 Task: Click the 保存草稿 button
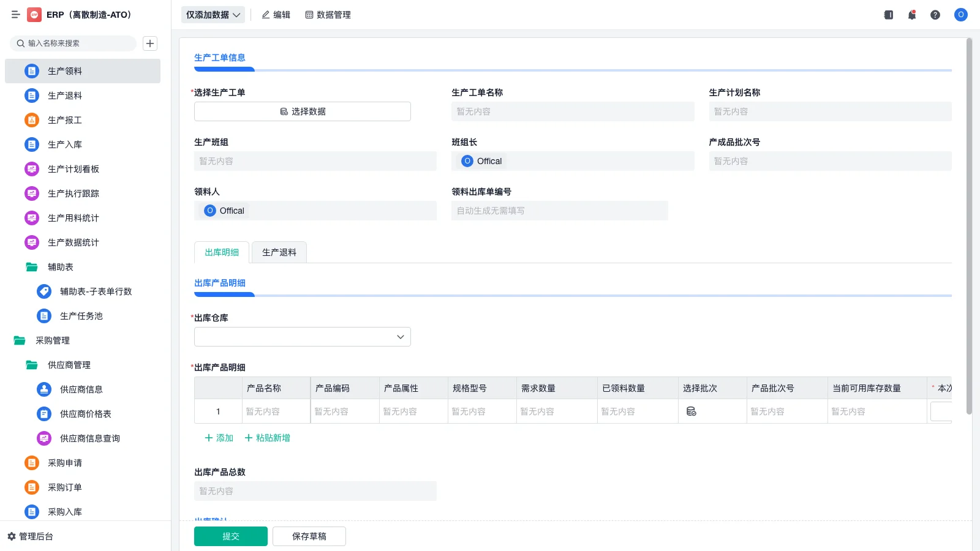pyautogui.click(x=309, y=536)
